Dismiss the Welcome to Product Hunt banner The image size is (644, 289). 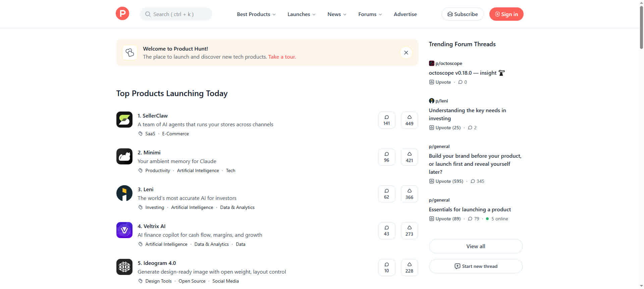pos(406,53)
